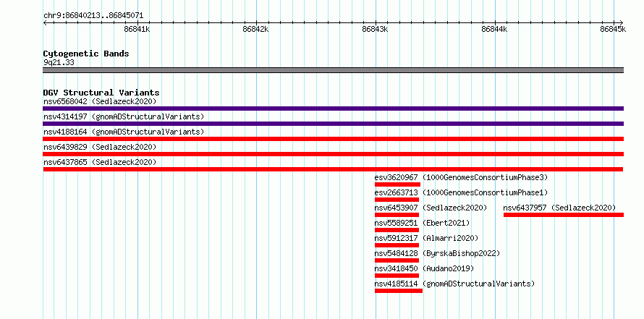Click the purple bar under nsv6568042
Image resolution: width=644 pixels, height=319 pixels.
tap(333, 109)
